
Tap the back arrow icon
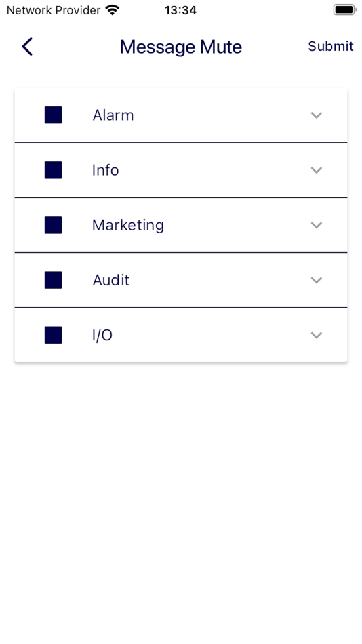click(27, 46)
